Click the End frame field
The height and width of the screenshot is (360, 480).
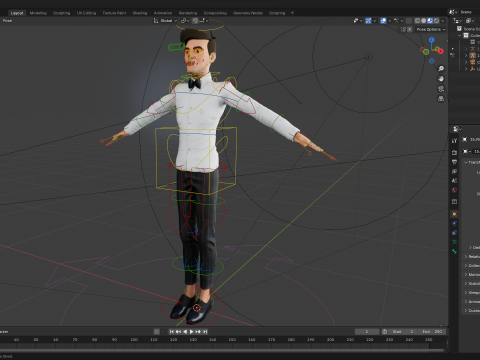click(x=432, y=332)
